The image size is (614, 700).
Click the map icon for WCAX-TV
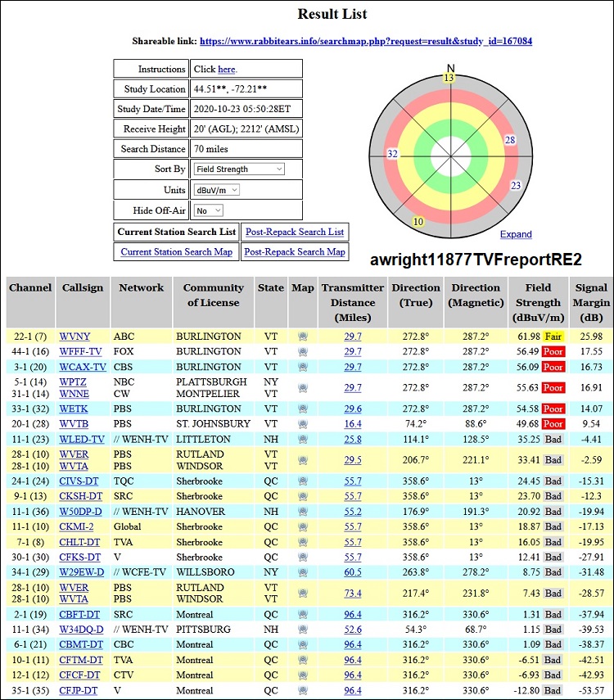(302, 367)
